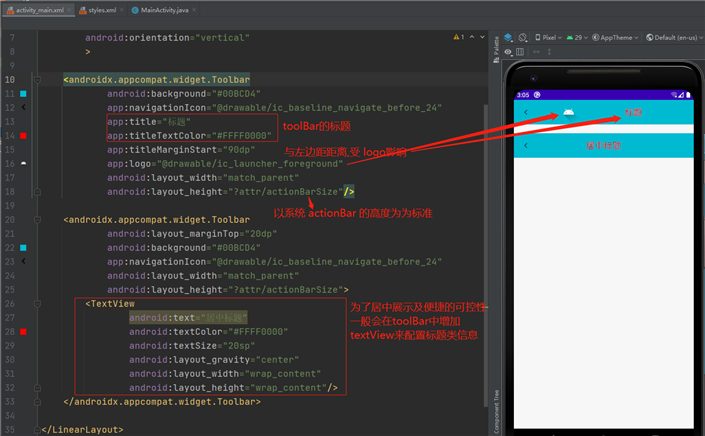Collapse the second Toolbar tag on line 20

(37, 220)
